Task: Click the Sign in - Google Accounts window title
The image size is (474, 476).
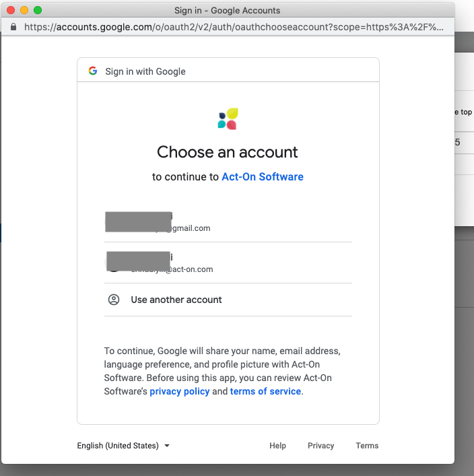Action: point(227,10)
